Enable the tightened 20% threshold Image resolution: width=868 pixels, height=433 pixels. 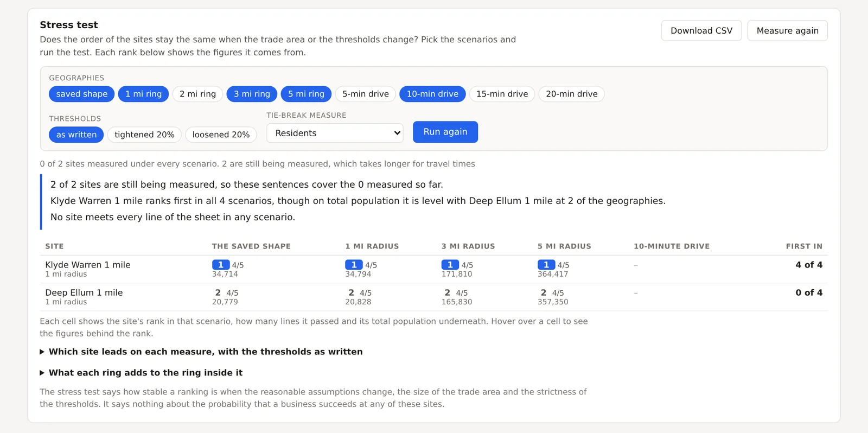[144, 135]
